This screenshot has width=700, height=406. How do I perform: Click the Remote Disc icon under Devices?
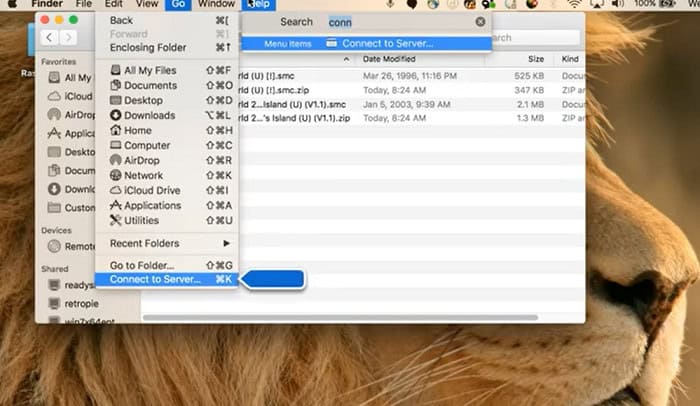coord(54,246)
